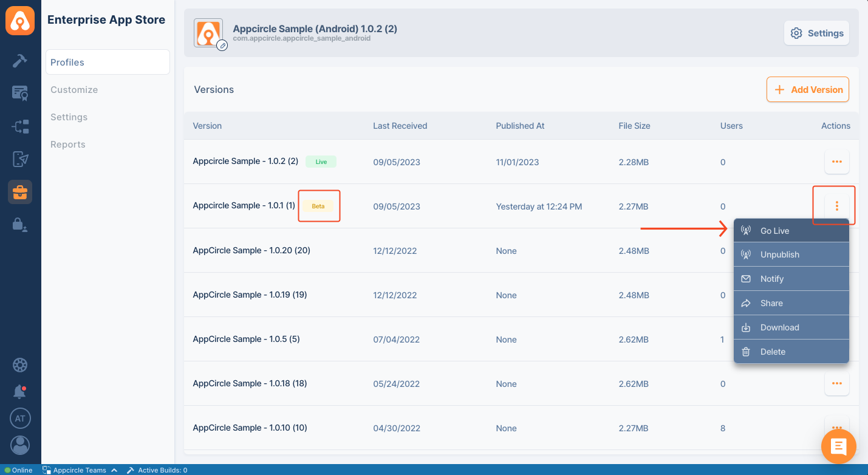Sort by the Last Received column header
868x475 pixels.
(400, 126)
